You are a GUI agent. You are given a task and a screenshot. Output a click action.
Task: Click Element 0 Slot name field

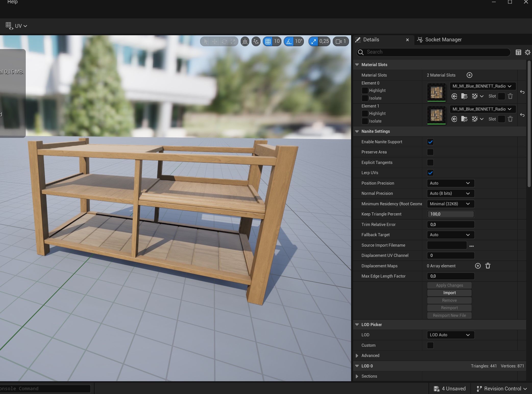(x=501, y=96)
